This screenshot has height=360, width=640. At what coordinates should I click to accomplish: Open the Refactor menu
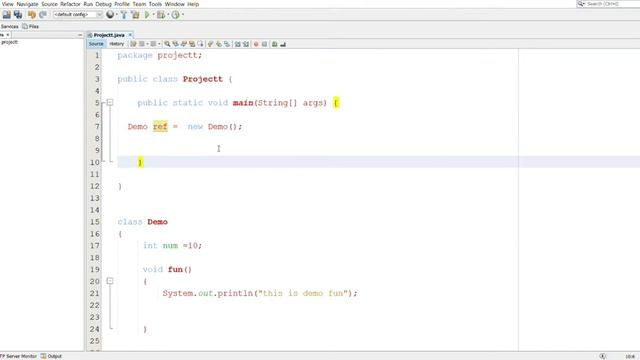70,4
